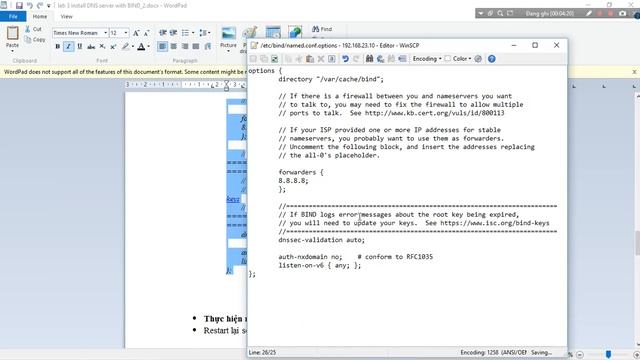Click the recorder magnifier zoom icon
Screen dimensions: 640x360
(x=500, y=13)
